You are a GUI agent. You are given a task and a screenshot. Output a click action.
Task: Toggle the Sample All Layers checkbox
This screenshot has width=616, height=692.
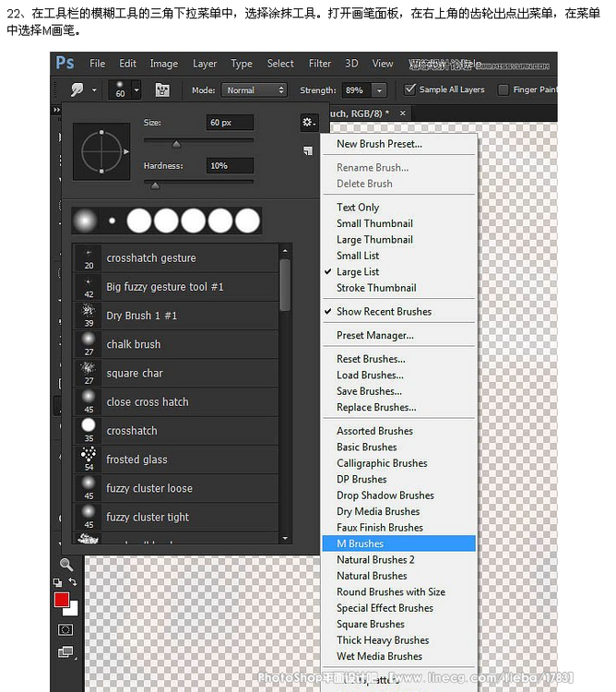[x=409, y=89]
